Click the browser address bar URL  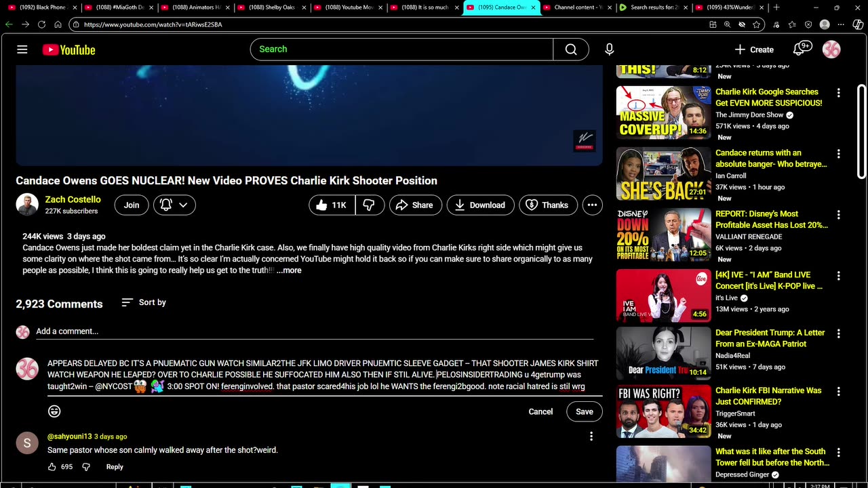click(x=153, y=24)
